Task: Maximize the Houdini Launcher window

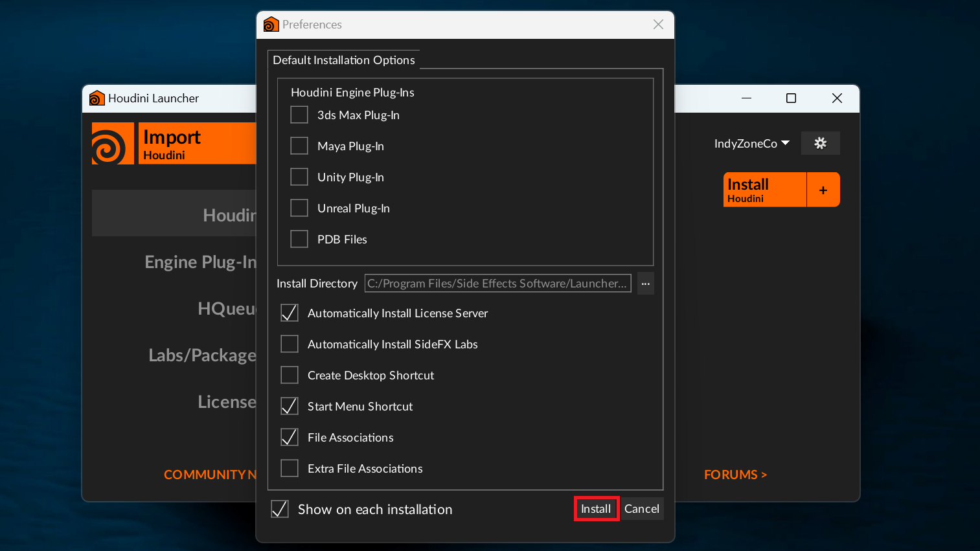Action: [x=791, y=98]
